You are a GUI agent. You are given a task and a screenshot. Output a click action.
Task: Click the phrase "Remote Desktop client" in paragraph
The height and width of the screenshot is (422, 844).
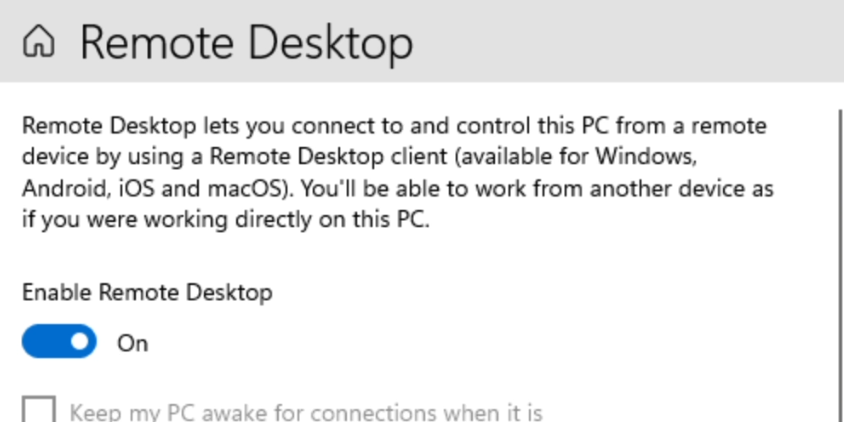[328, 157]
